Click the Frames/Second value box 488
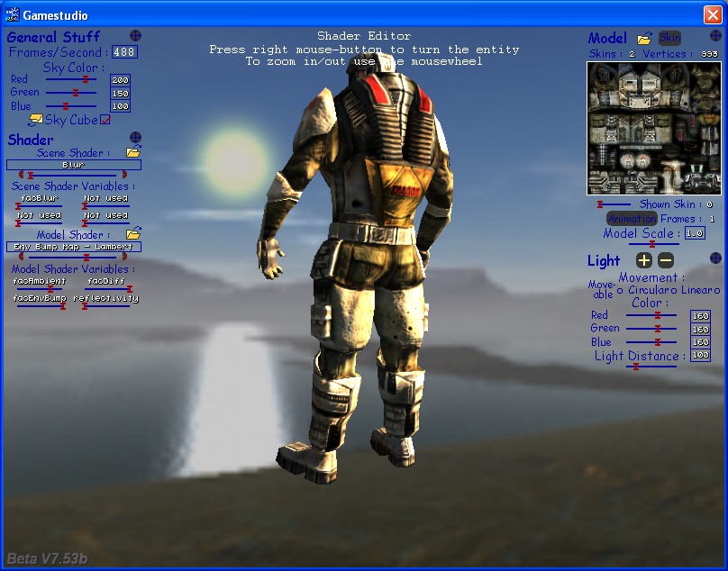This screenshot has height=571, width=728. (x=124, y=52)
